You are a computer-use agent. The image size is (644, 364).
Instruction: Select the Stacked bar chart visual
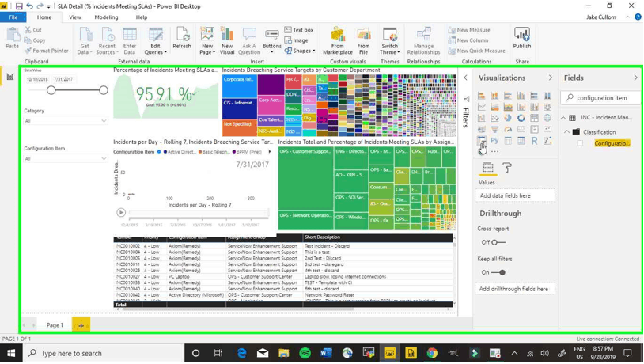pos(481,96)
